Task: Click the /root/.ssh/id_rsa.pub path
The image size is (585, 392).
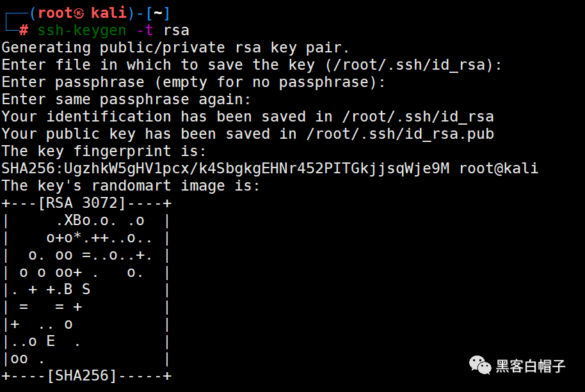Action: (x=400, y=134)
